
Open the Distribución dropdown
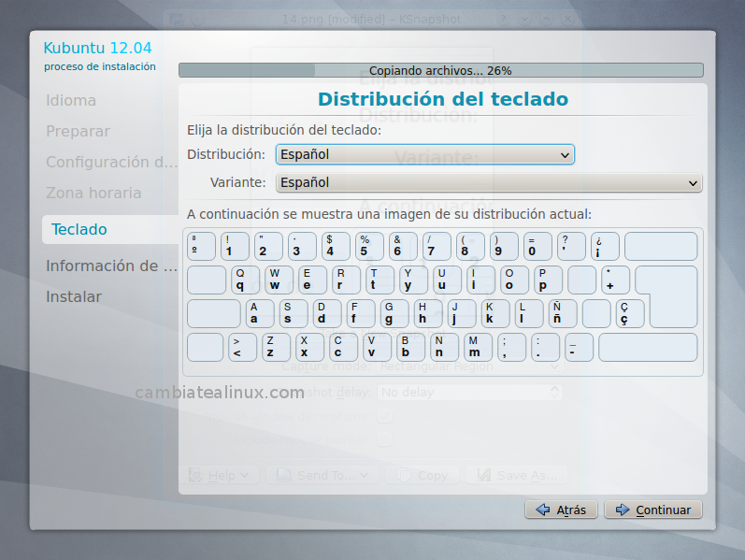pyautogui.click(x=425, y=154)
